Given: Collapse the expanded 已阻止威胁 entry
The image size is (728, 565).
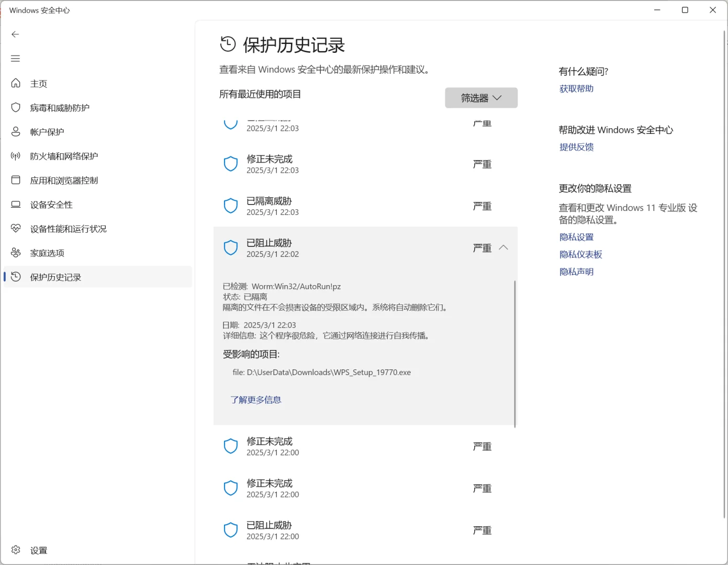Looking at the screenshot, I should pos(504,247).
